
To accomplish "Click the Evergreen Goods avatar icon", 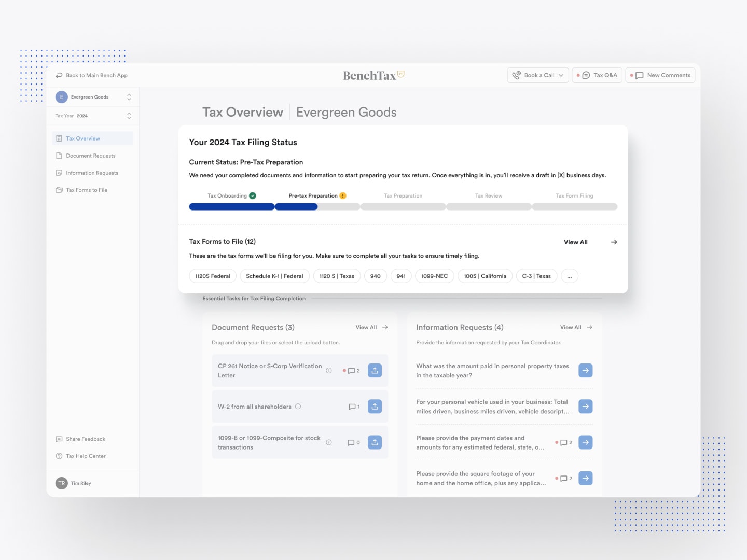I will tap(62, 97).
